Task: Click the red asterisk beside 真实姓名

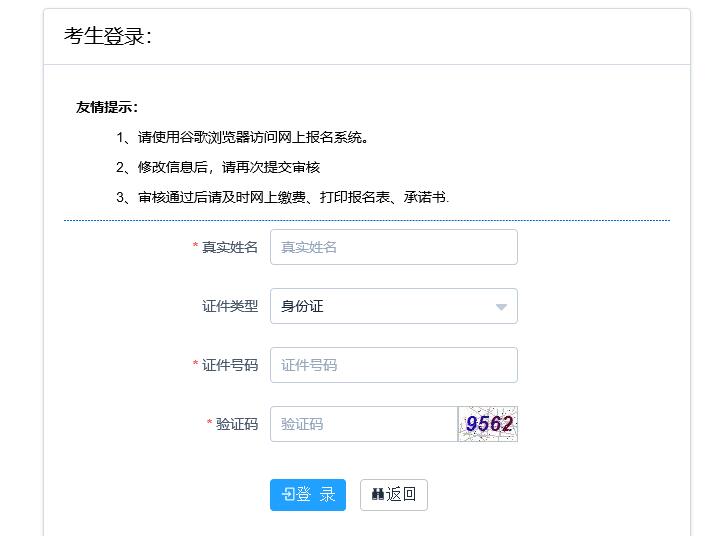Action: [195, 247]
